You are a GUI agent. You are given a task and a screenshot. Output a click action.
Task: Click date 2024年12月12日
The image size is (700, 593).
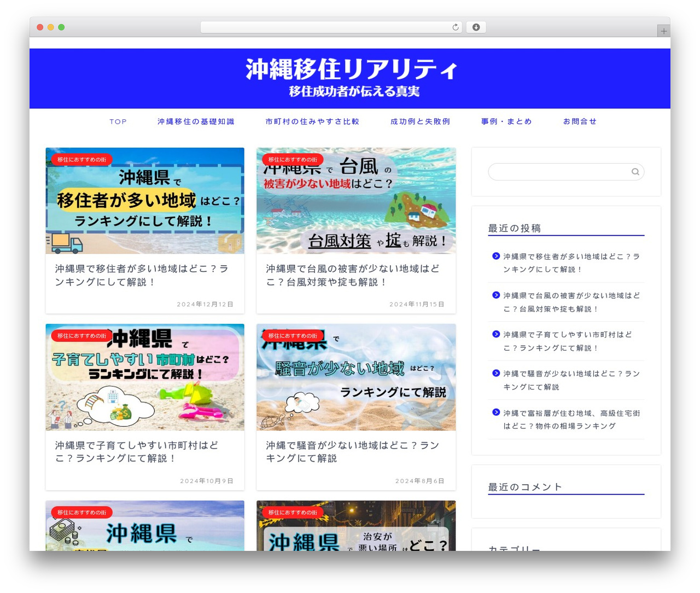pos(205,304)
